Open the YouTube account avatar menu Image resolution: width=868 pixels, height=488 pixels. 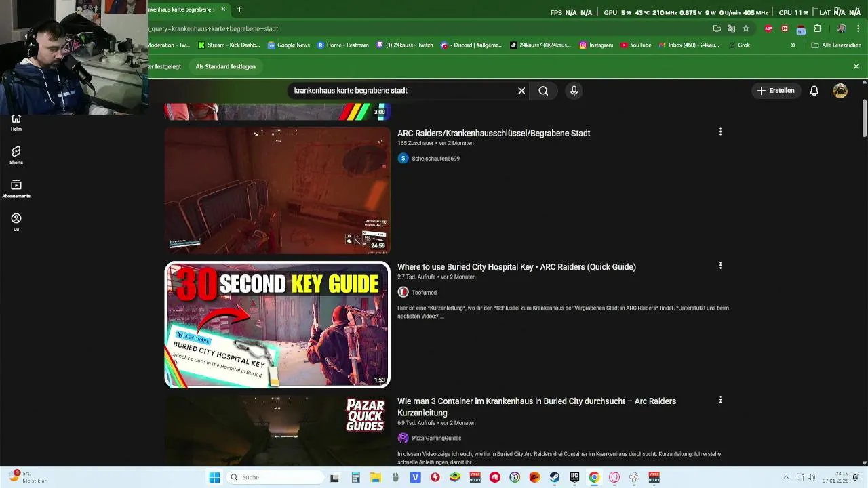click(840, 91)
